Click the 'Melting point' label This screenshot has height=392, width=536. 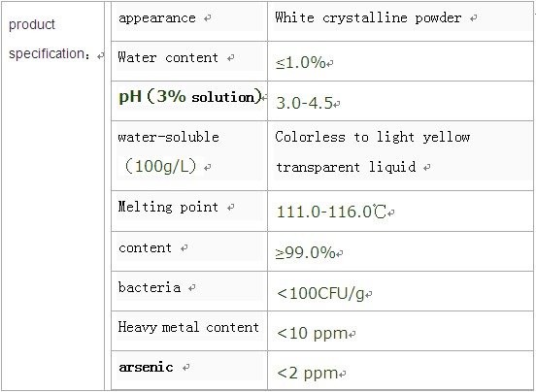tap(168, 207)
